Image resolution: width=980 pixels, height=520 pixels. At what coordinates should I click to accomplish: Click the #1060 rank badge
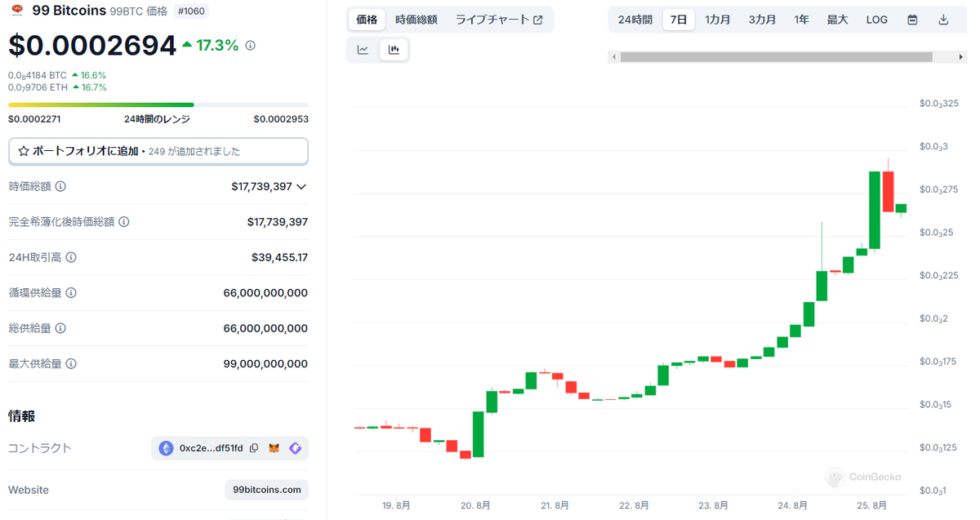pyautogui.click(x=191, y=11)
